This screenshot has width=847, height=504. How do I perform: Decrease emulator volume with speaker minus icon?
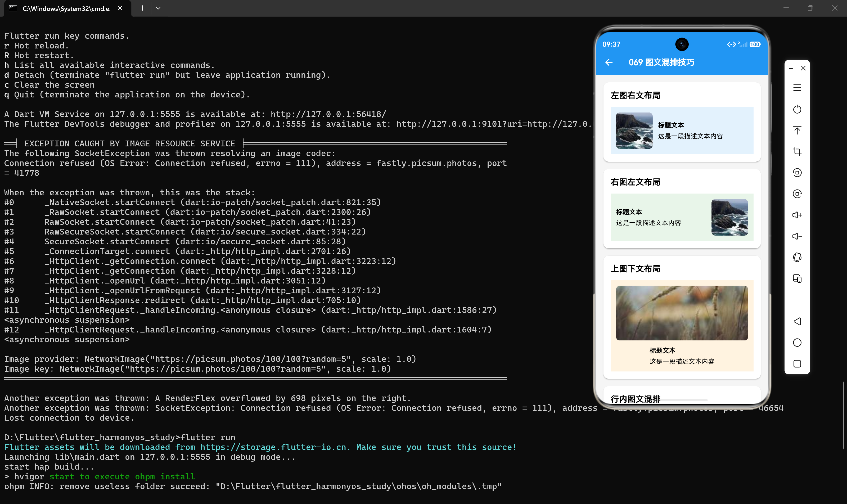[797, 236]
